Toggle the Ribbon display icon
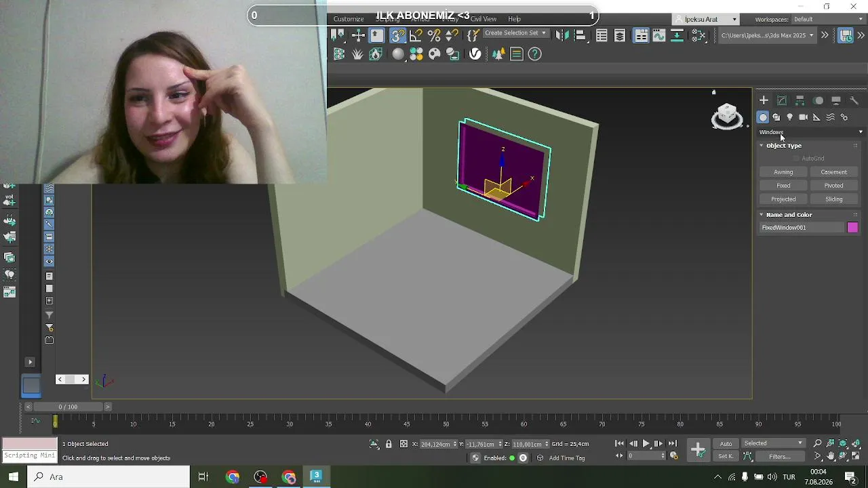The width and height of the screenshot is (868, 488). 641,36
